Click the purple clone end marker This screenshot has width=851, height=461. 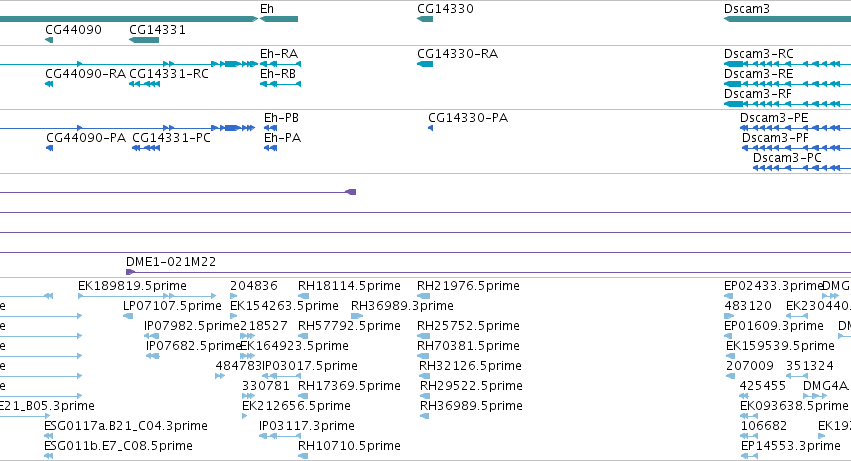351,192
